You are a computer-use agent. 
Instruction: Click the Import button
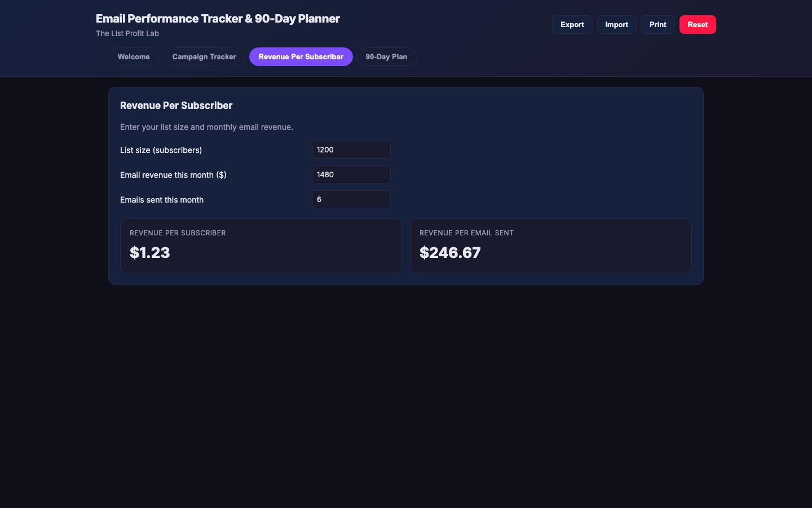616,25
